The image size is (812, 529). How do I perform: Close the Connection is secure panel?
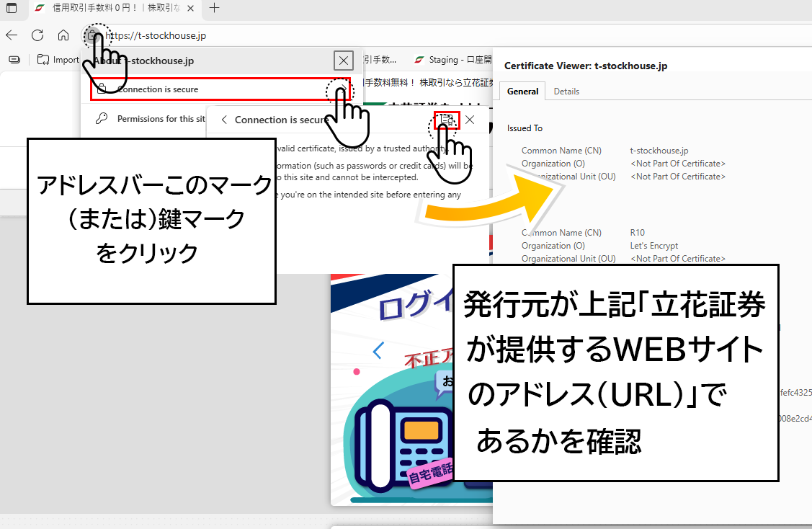point(470,120)
